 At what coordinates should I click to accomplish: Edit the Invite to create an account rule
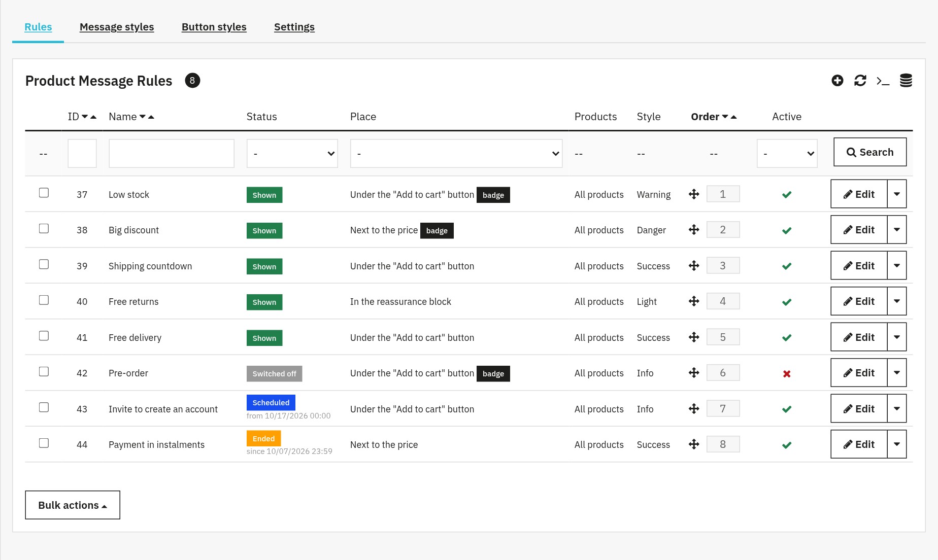click(x=859, y=408)
